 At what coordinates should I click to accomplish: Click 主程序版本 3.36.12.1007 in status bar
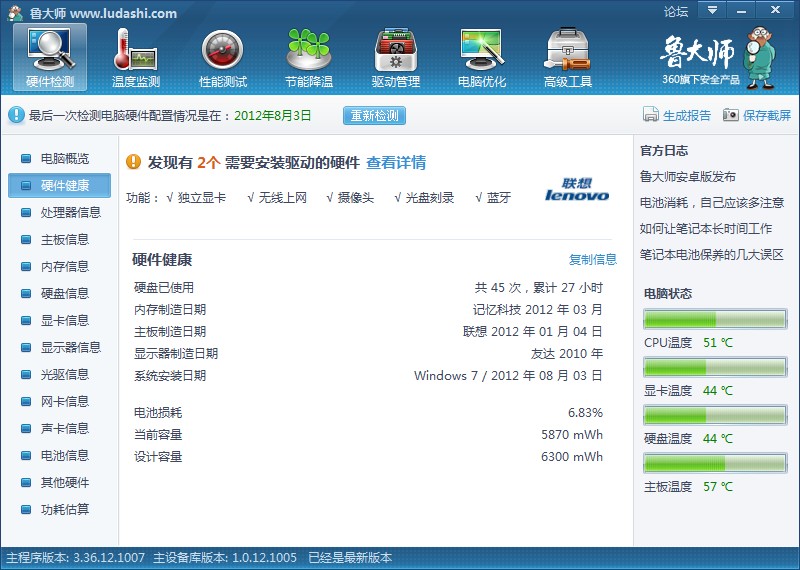75,557
